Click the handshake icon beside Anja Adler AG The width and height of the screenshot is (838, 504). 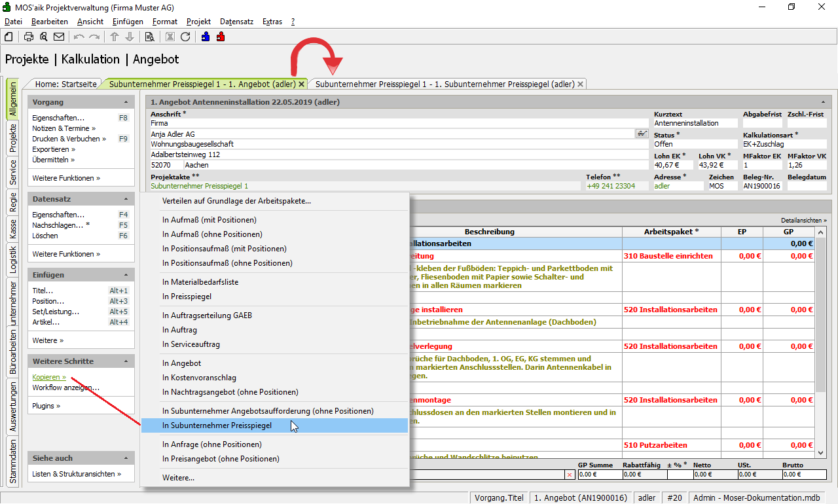point(642,134)
